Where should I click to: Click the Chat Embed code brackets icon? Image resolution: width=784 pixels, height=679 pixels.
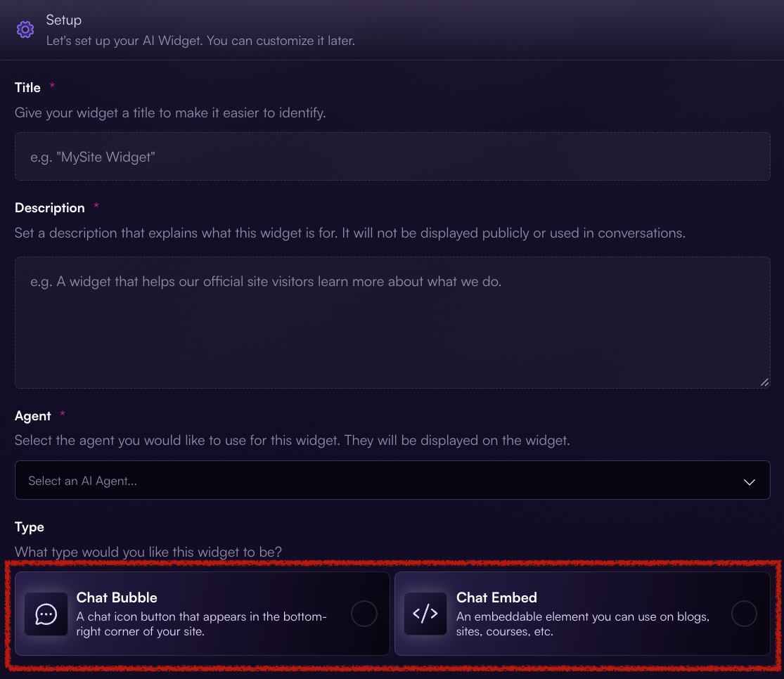click(x=425, y=614)
